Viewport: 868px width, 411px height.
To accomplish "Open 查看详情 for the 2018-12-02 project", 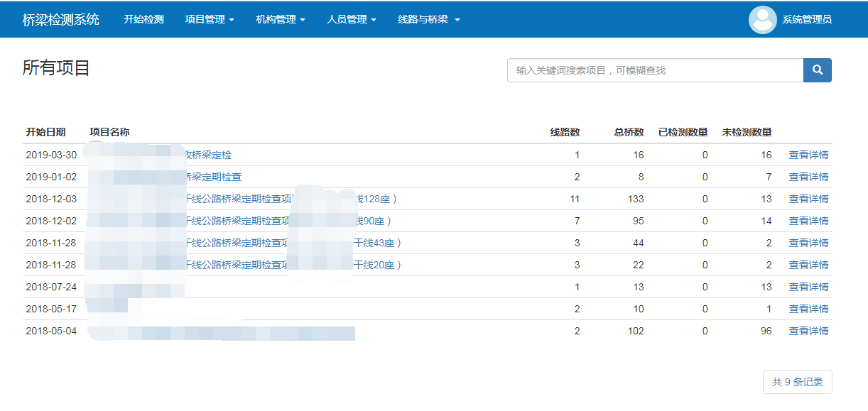I will 808,221.
